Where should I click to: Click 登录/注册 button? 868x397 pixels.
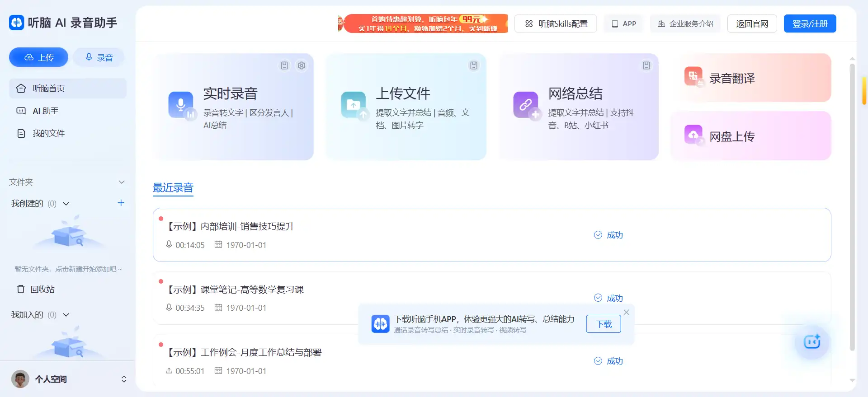pyautogui.click(x=810, y=23)
